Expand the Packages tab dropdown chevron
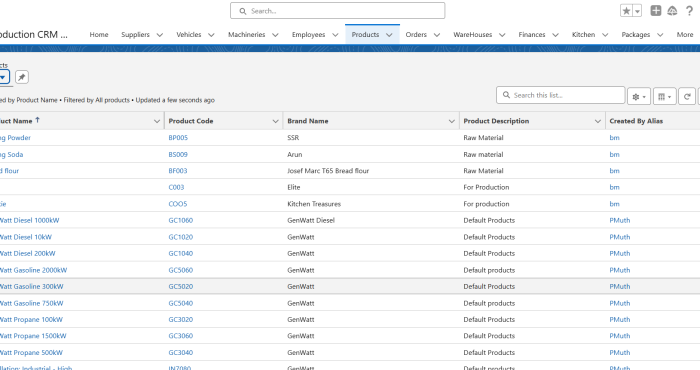This screenshot has width=700, height=370. click(660, 35)
